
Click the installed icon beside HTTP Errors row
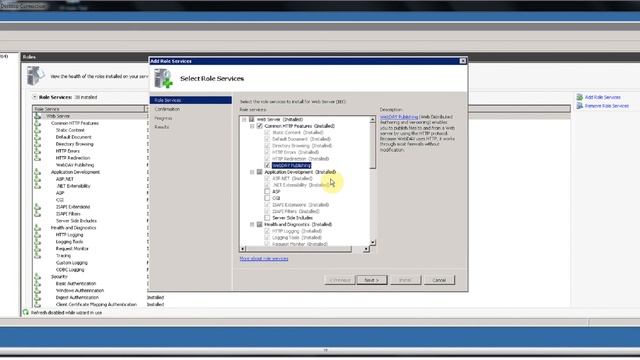click(x=38, y=151)
